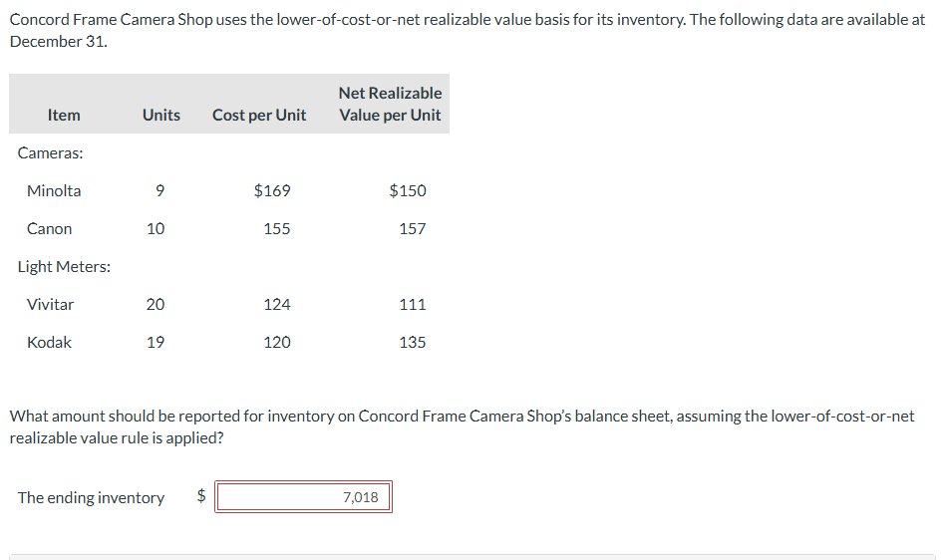Select the Vivitar row label
The height and width of the screenshot is (560, 946).
click(50, 304)
